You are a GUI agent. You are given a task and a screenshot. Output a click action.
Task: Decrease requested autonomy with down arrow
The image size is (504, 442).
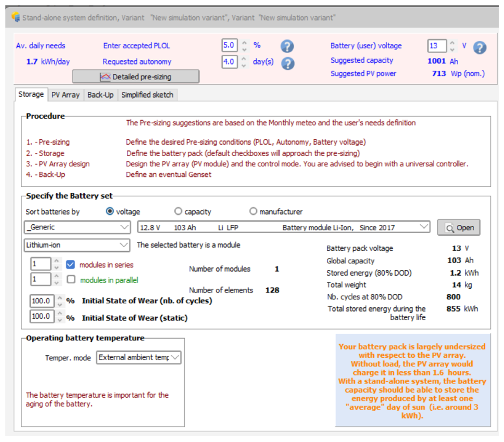(x=244, y=65)
